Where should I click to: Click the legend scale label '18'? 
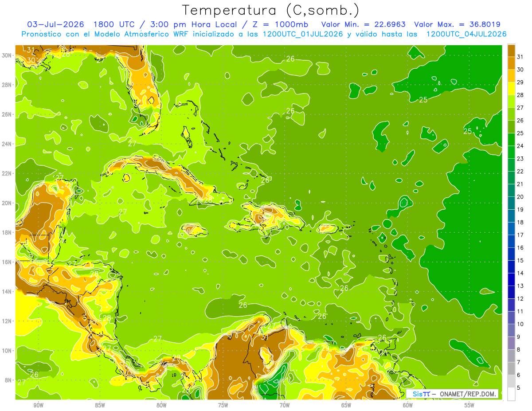coord(520,222)
